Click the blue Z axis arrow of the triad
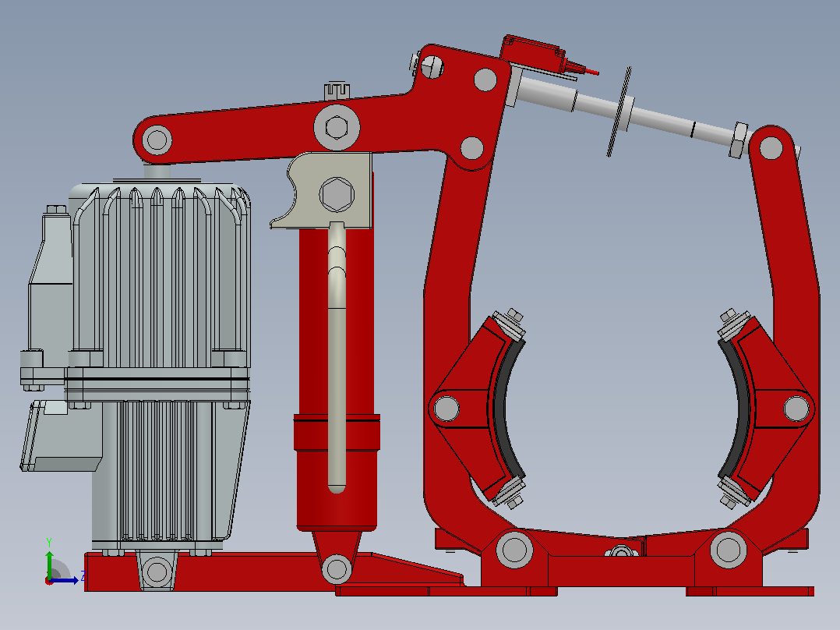 pos(65,580)
